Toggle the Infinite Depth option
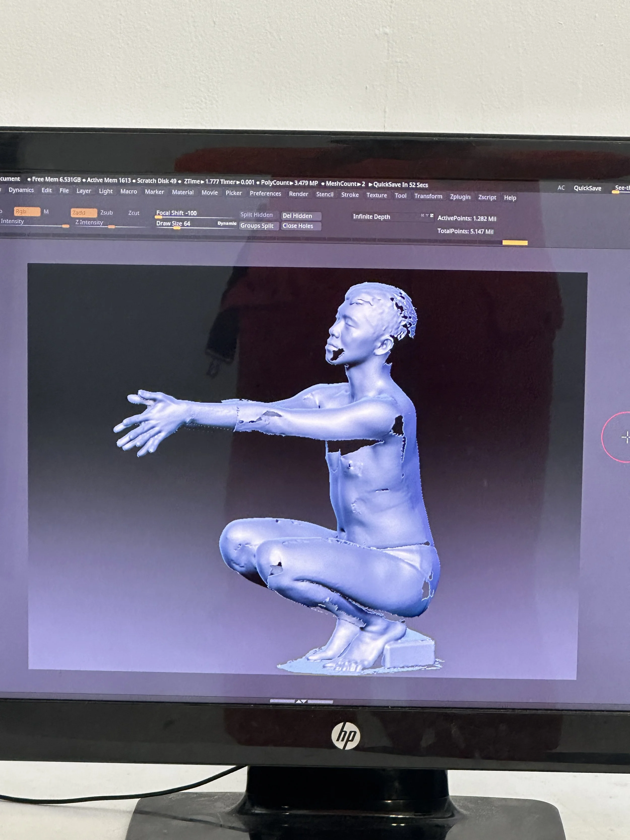Viewport: 630px width, 840px height. 371,216
